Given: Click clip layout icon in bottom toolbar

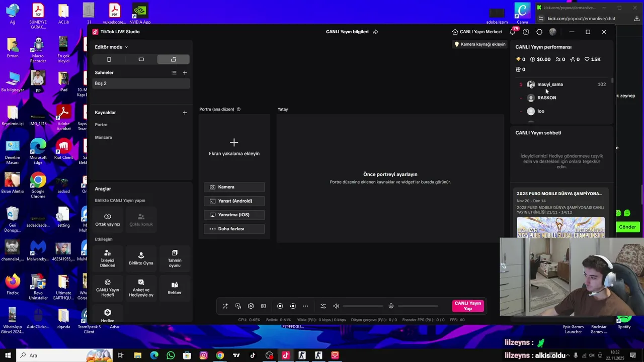Looking at the screenshot, I should coord(264,306).
